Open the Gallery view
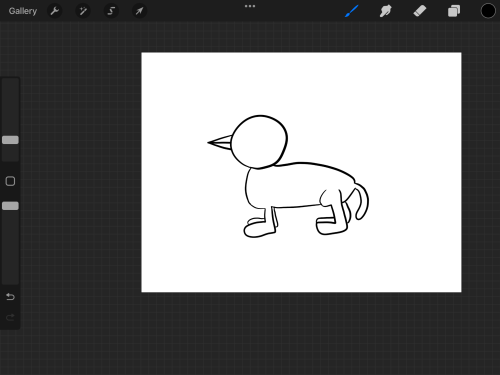 (x=23, y=11)
